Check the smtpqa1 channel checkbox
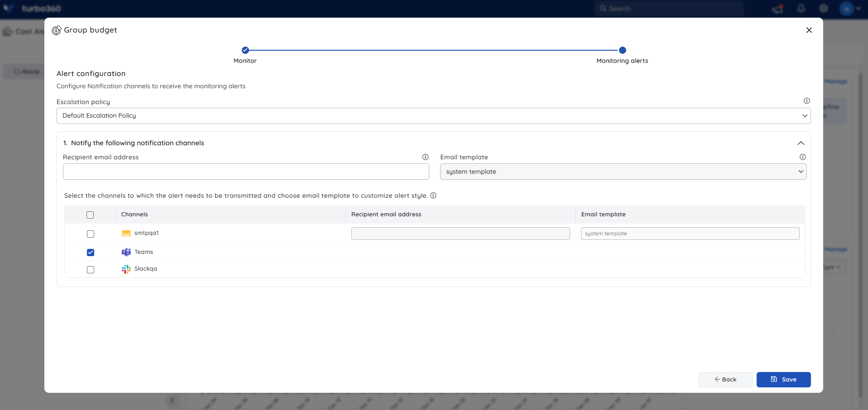 [x=91, y=234]
